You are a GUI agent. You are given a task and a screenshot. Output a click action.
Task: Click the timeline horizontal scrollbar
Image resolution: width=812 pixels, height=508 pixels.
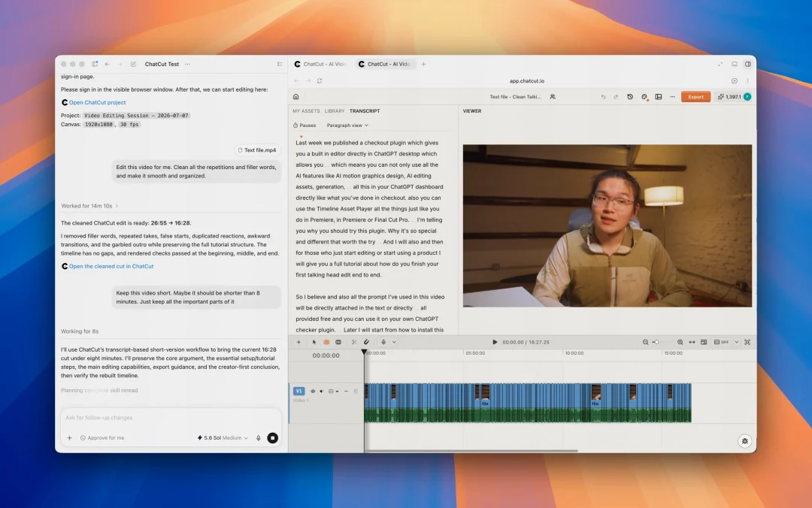[x=472, y=451]
